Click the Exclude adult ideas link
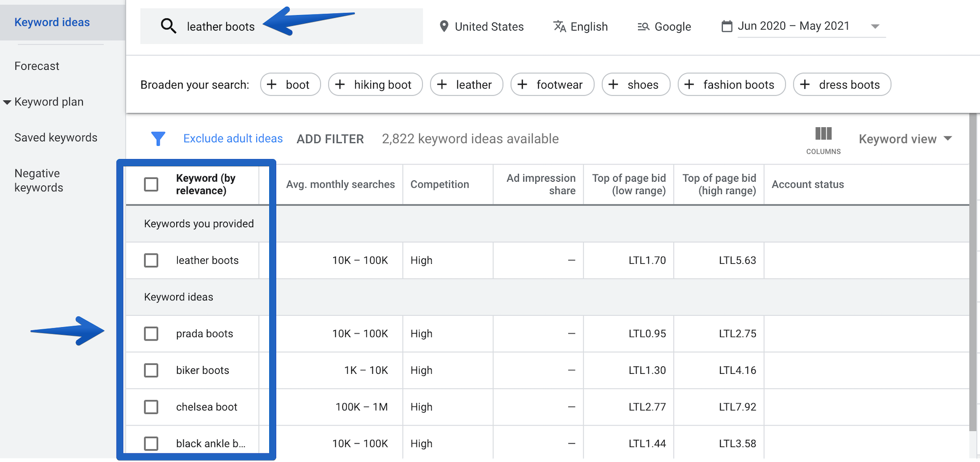980x462 pixels. (233, 139)
